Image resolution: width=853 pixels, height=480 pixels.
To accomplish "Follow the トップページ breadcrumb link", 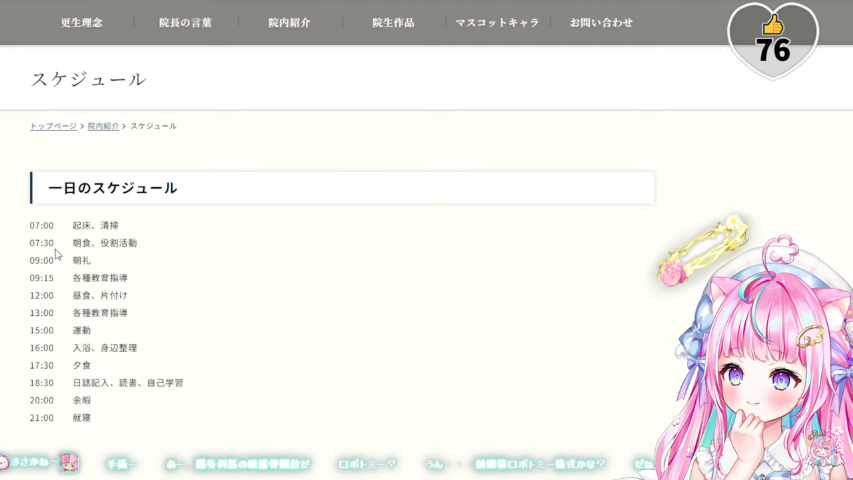I will [x=53, y=126].
